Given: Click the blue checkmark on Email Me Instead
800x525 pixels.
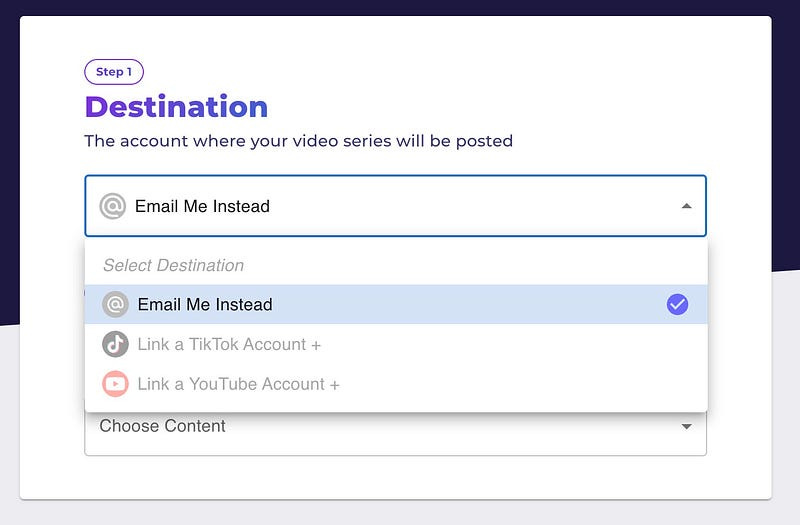Looking at the screenshot, I should point(677,305).
